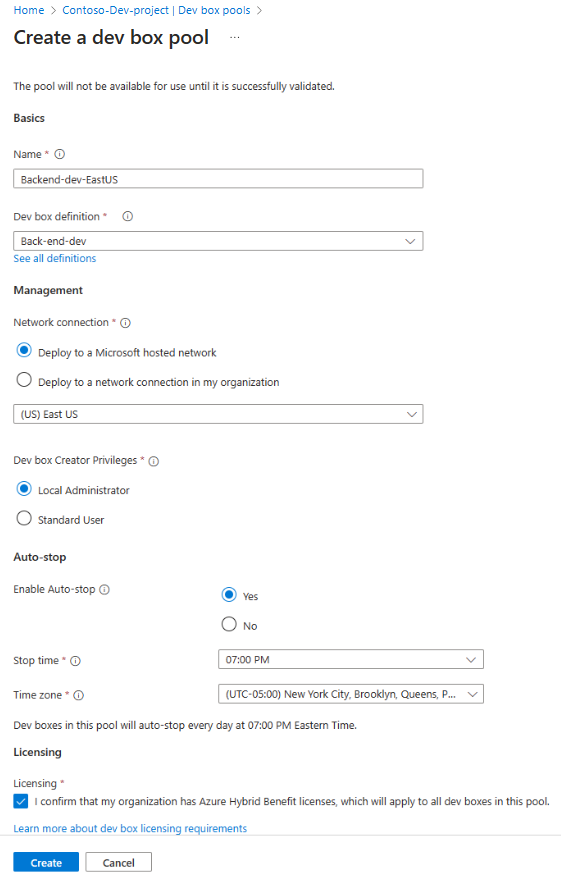The width and height of the screenshot is (561, 883).
Task: Go to Home breadcrumb
Action: tap(29, 10)
